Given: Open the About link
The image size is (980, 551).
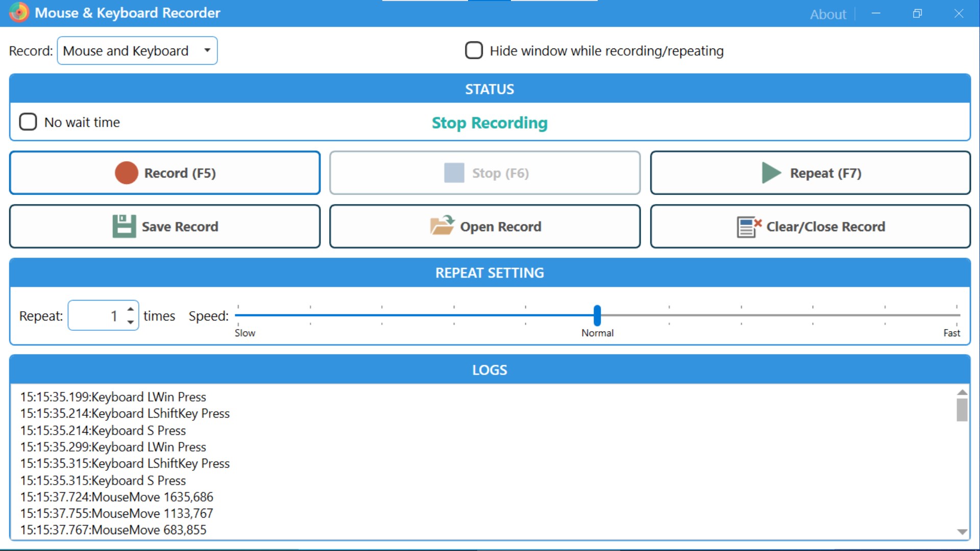Looking at the screenshot, I should click(827, 14).
